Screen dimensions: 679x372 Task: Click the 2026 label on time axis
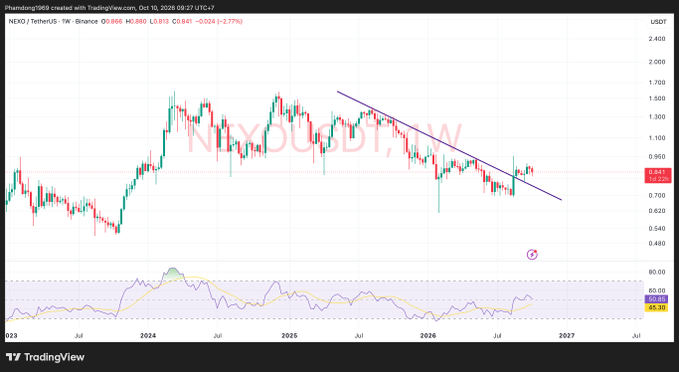click(x=428, y=336)
